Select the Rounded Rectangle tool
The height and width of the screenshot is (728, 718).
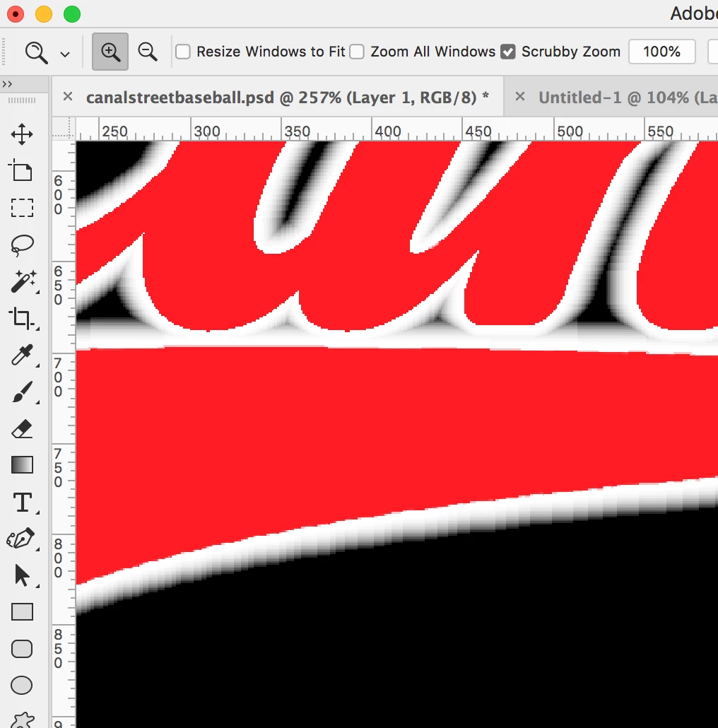22,649
